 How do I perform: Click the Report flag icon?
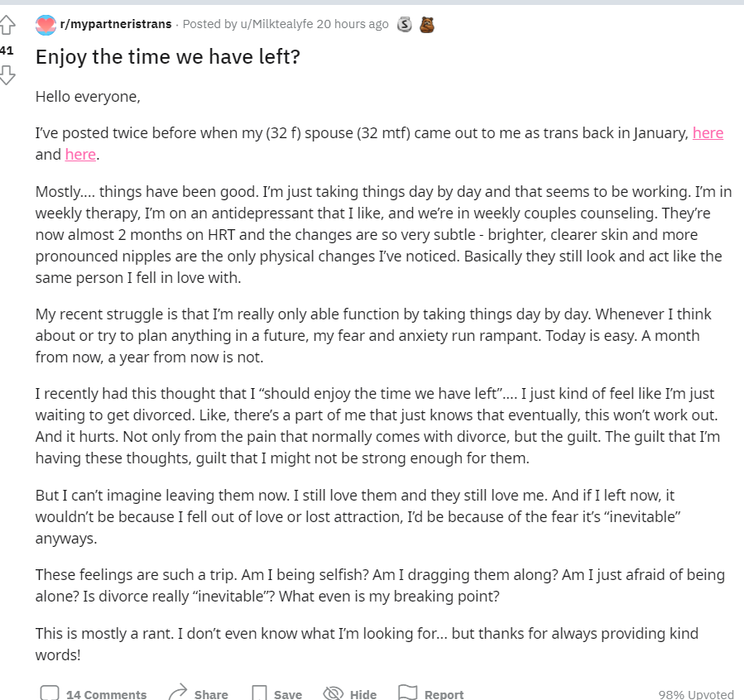407,693
